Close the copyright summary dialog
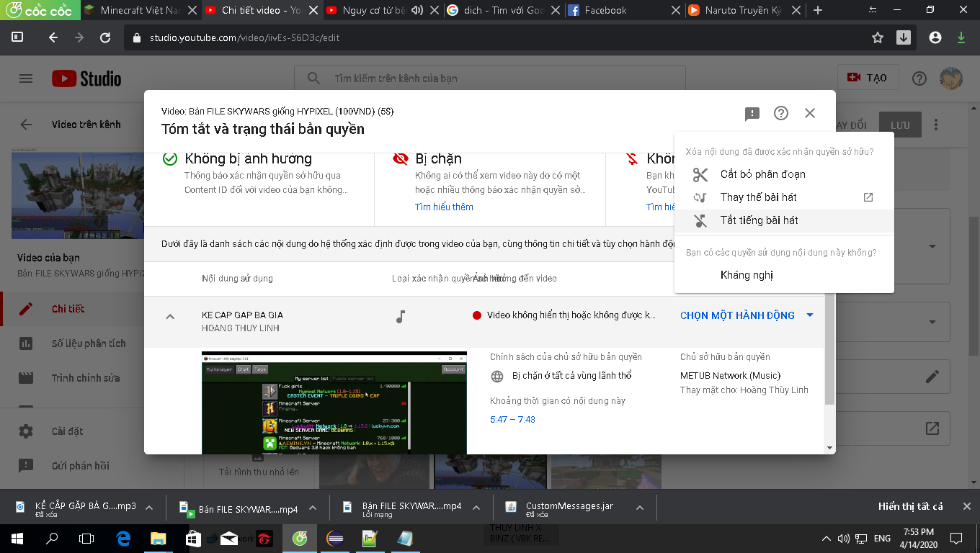 pos(810,113)
